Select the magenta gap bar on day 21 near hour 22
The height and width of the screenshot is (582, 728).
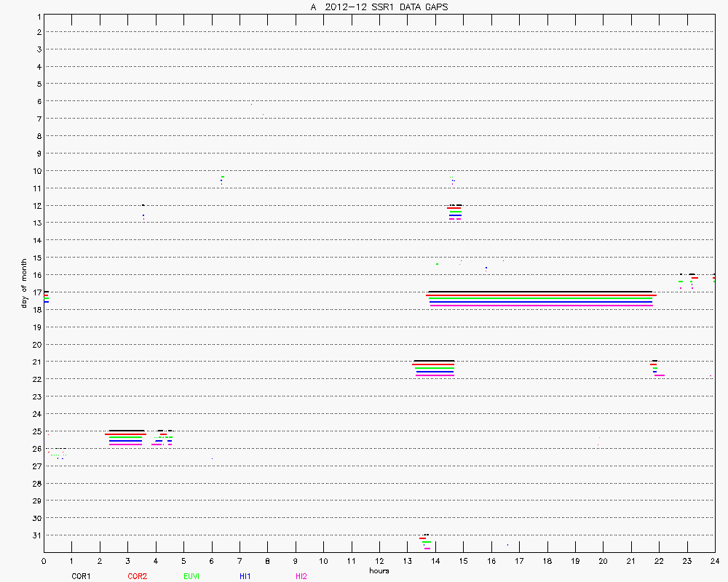coord(660,375)
